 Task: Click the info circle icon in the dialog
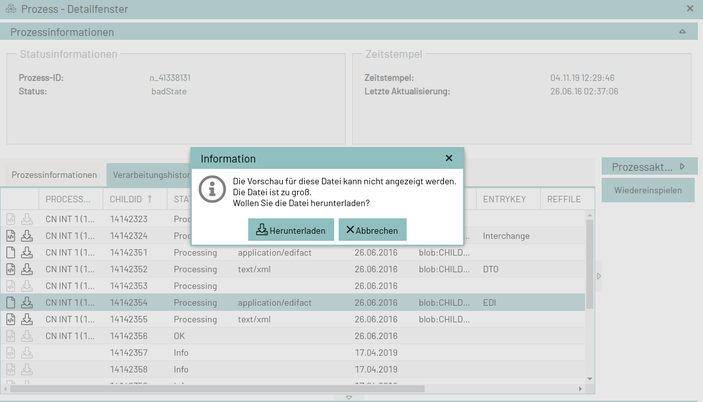click(211, 189)
